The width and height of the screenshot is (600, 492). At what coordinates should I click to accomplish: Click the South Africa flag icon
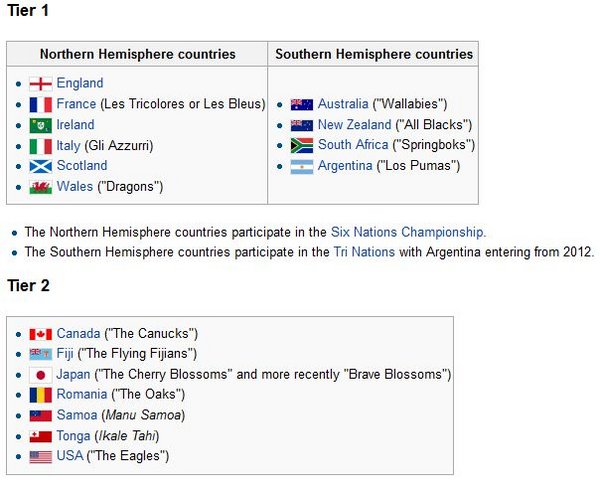[302, 146]
